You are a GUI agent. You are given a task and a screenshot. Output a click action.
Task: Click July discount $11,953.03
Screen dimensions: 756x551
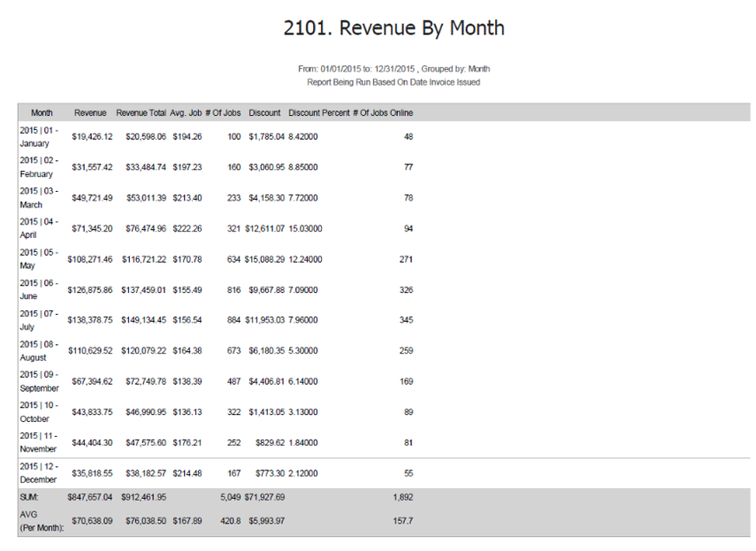pyautogui.click(x=264, y=320)
